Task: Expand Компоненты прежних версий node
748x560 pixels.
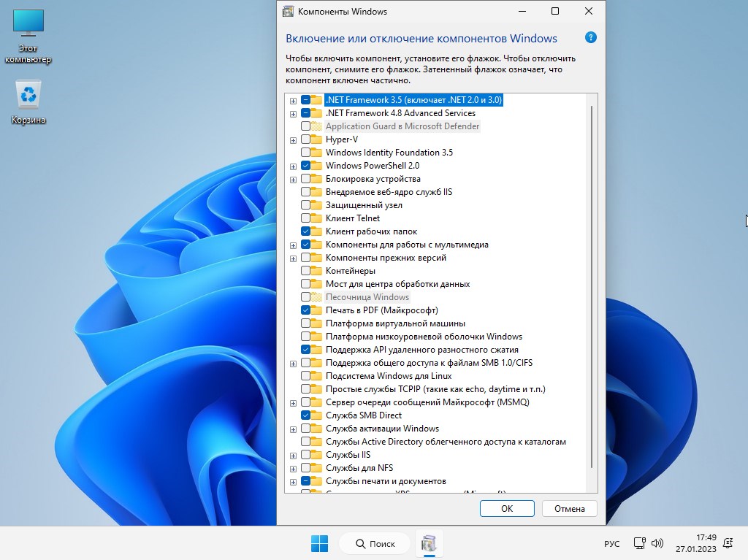Action: tap(293, 258)
